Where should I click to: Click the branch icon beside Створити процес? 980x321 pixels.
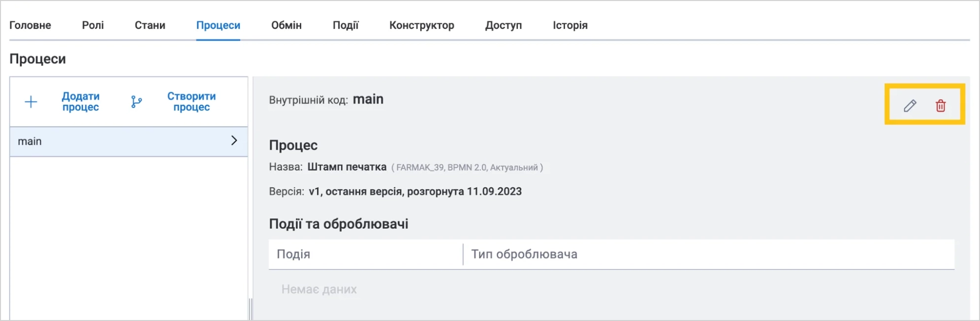tap(136, 102)
